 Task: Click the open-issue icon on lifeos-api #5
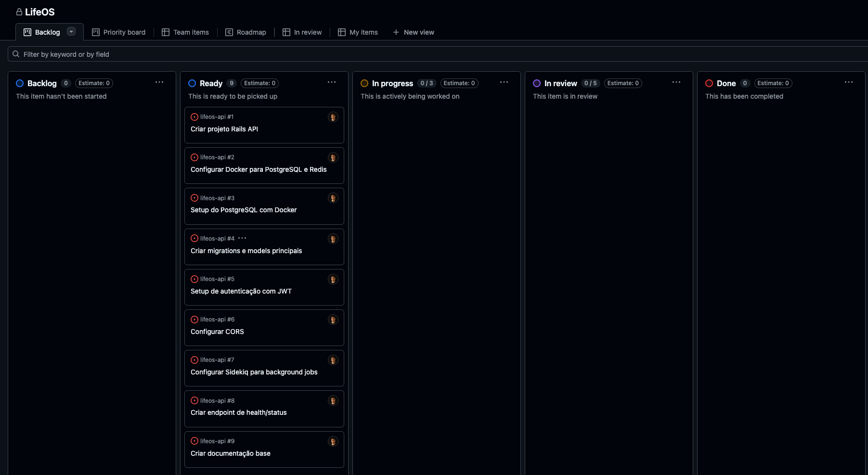[194, 279]
